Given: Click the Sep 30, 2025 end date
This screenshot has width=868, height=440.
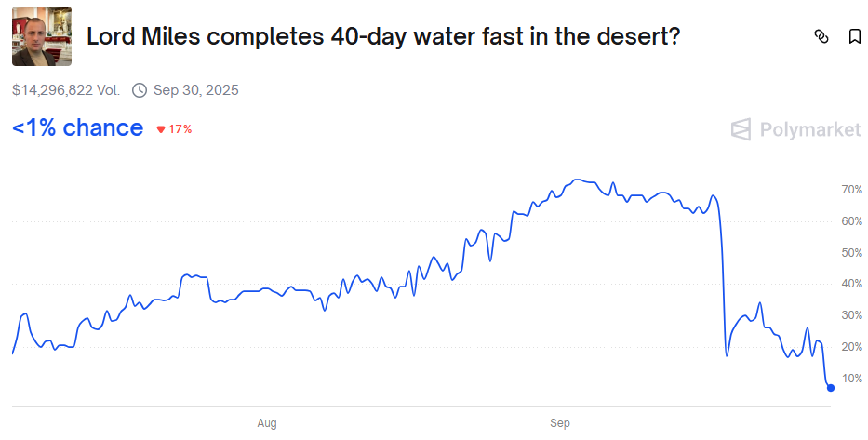Looking at the screenshot, I should click(196, 90).
